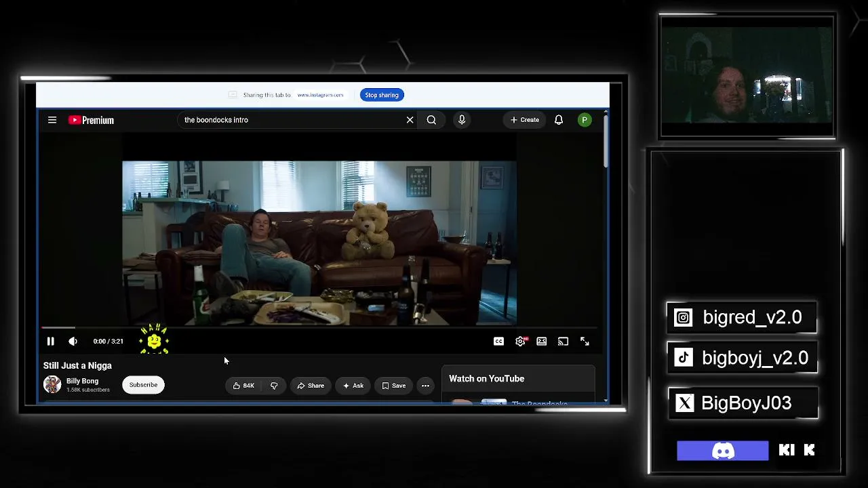868x488 pixels.
Task: Open the YouTube guide hamburger menu
Action: tap(52, 120)
